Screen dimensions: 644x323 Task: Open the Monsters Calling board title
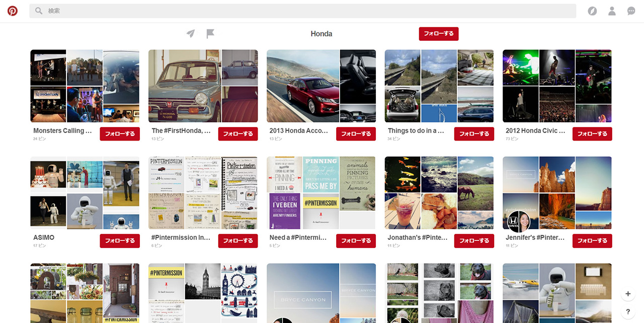(62, 131)
